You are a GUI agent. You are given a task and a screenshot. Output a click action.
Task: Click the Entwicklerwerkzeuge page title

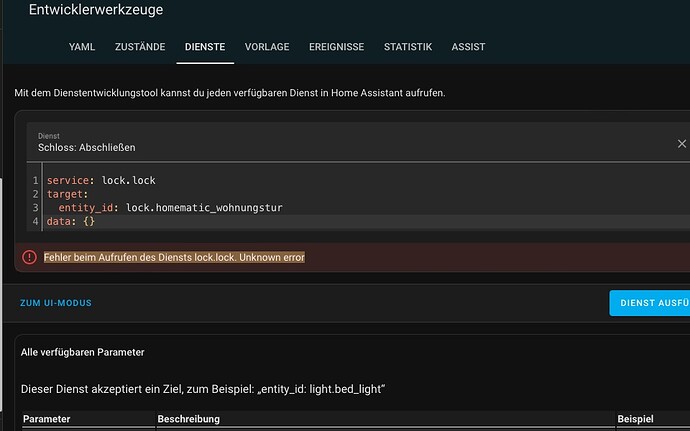[96, 10]
